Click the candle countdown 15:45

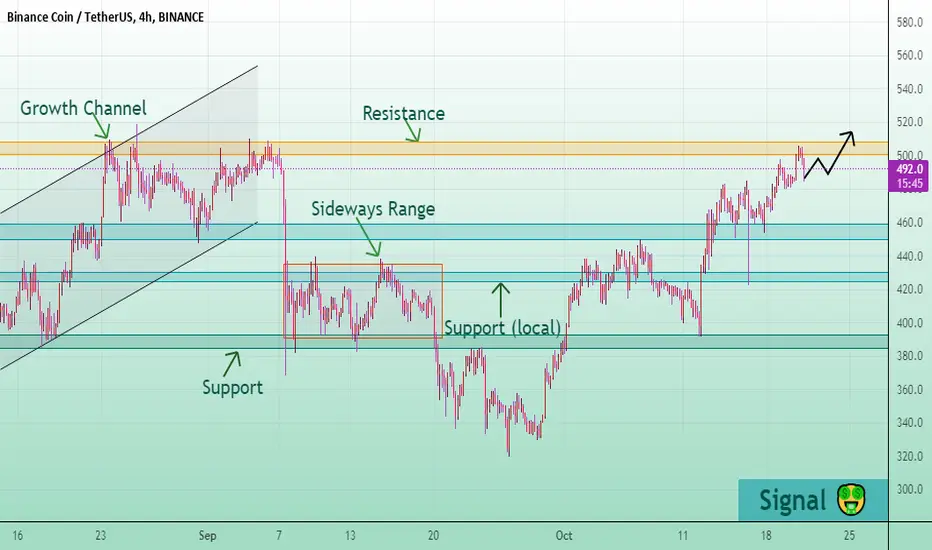click(x=909, y=184)
